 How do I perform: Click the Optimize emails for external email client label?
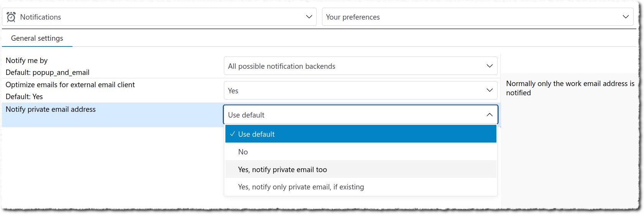[70, 85]
